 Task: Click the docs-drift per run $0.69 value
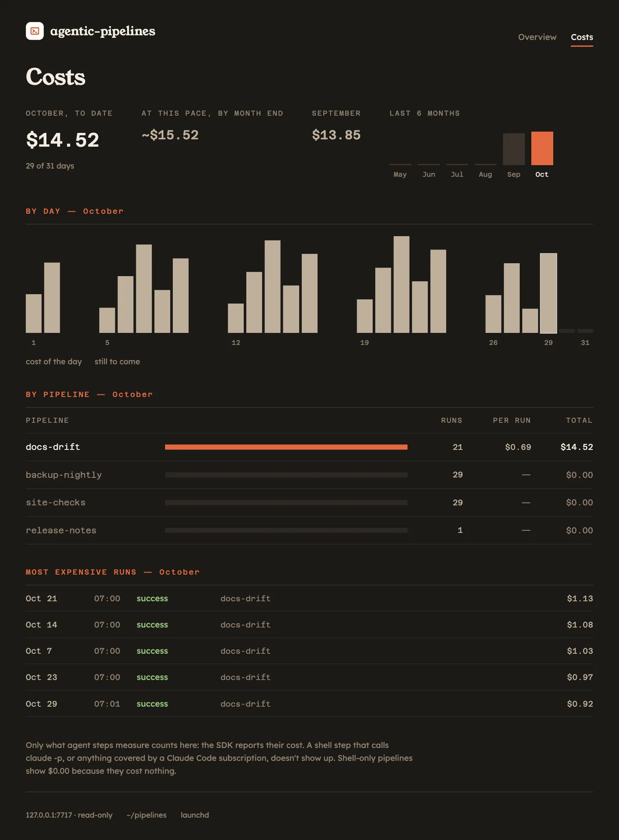coord(518,447)
